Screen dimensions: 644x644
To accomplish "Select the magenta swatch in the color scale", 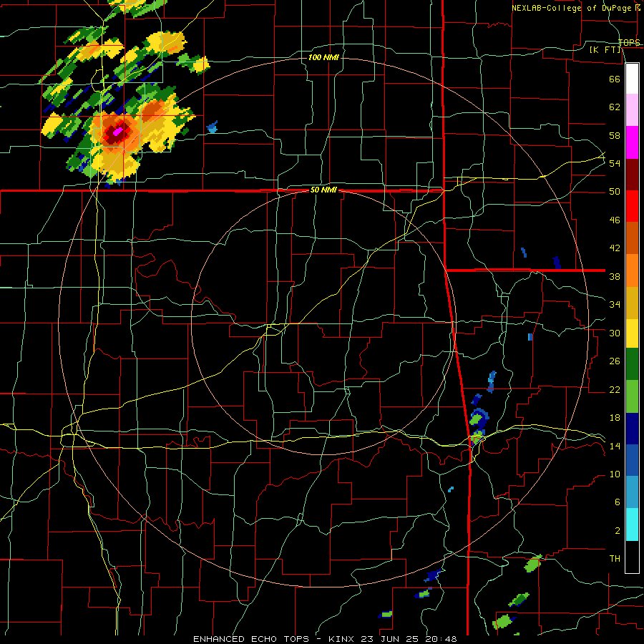I will point(632,142).
